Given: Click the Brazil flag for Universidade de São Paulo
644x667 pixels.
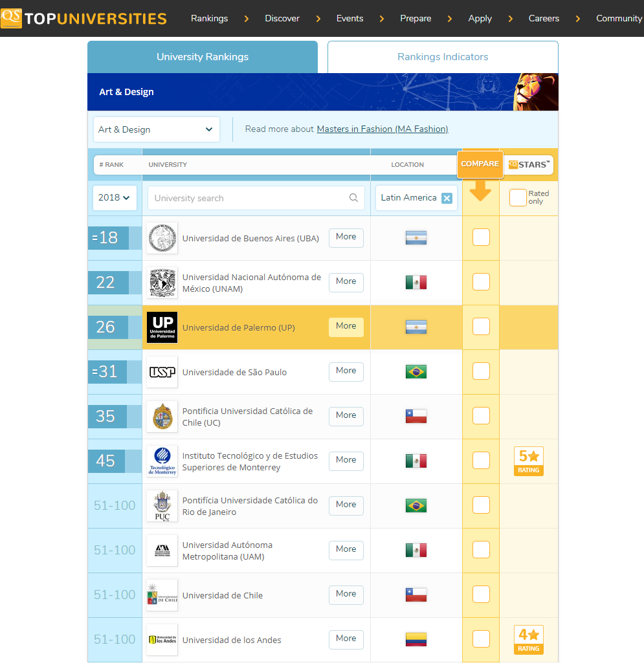Looking at the screenshot, I should point(416,372).
